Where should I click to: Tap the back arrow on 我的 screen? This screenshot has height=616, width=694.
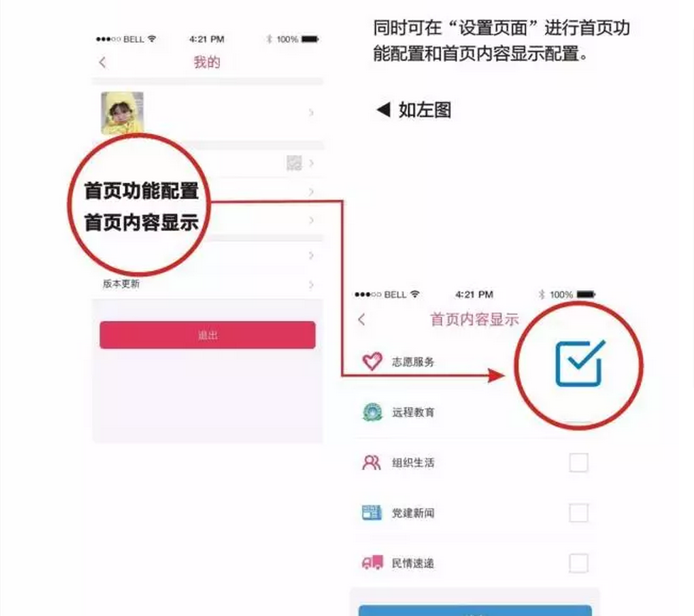click(x=103, y=62)
